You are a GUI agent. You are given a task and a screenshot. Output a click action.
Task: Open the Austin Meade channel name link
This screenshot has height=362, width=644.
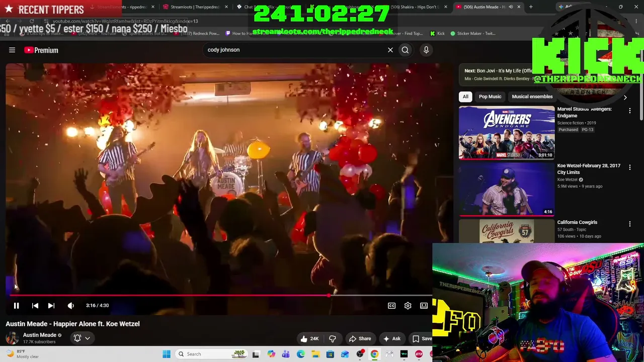click(x=40, y=335)
